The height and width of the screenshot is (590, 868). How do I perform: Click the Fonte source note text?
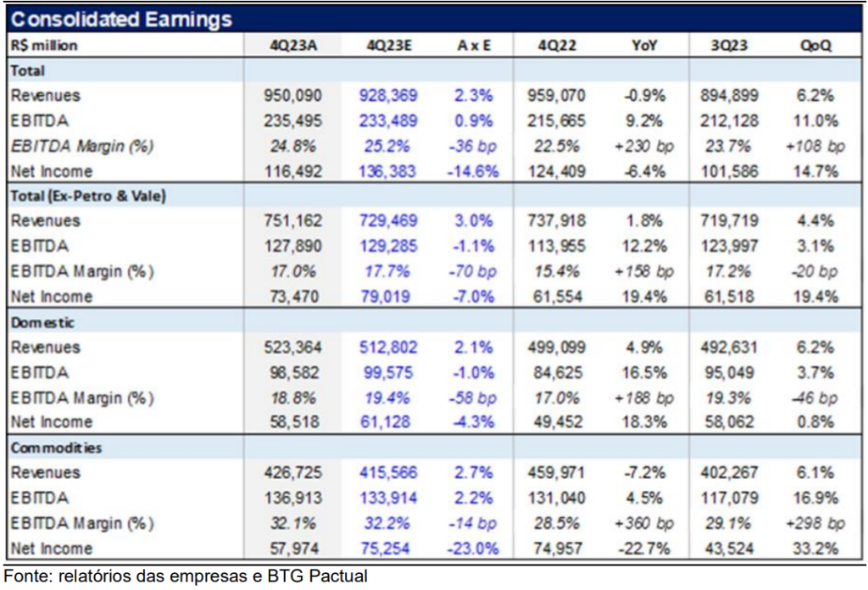[185, 577]
